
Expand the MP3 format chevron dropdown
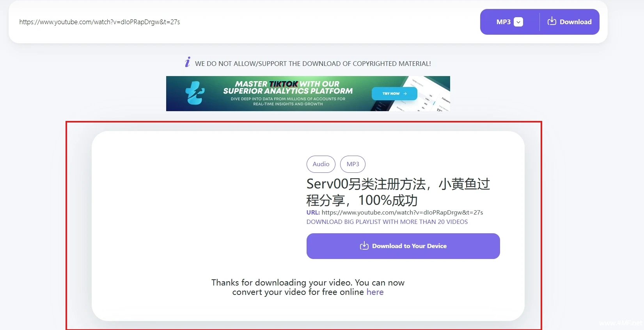[518, 22]
